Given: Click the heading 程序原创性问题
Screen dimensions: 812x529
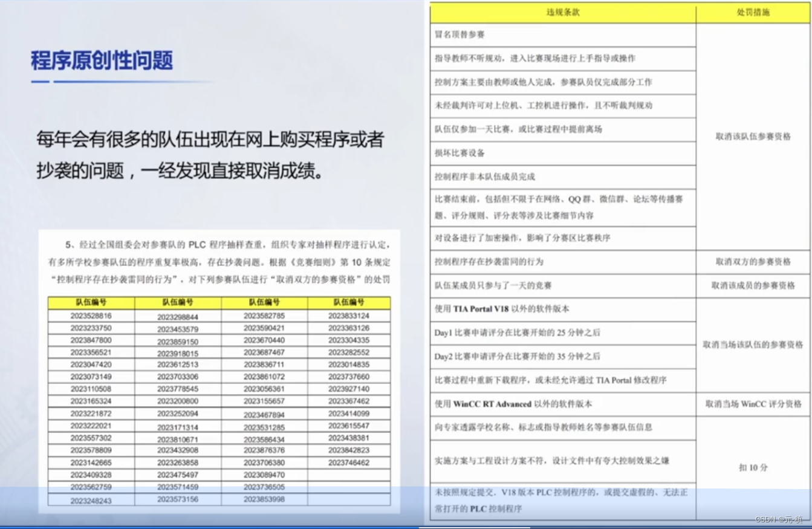Looking at the screenshot, I should tap(102, 60).
